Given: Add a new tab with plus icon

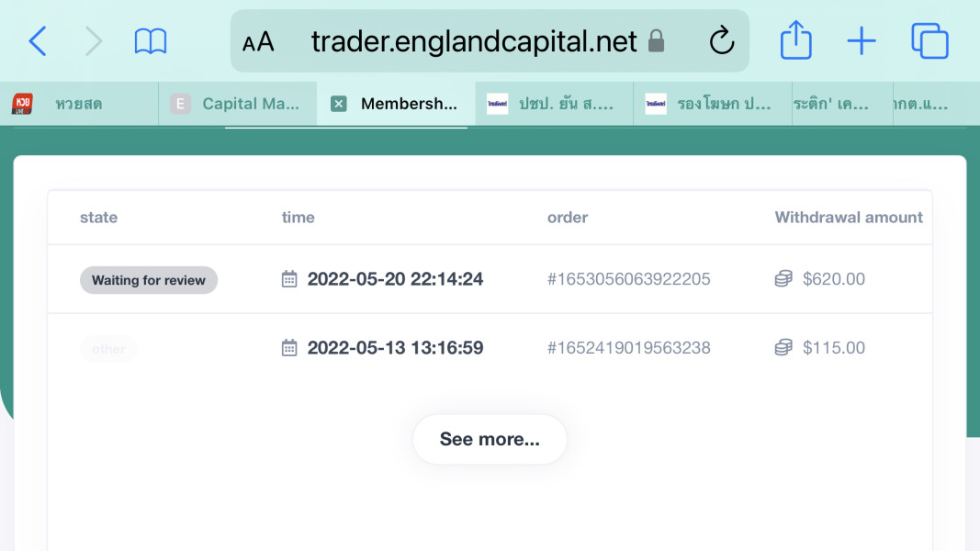Looking at the screenshot, I should [861, 41].
